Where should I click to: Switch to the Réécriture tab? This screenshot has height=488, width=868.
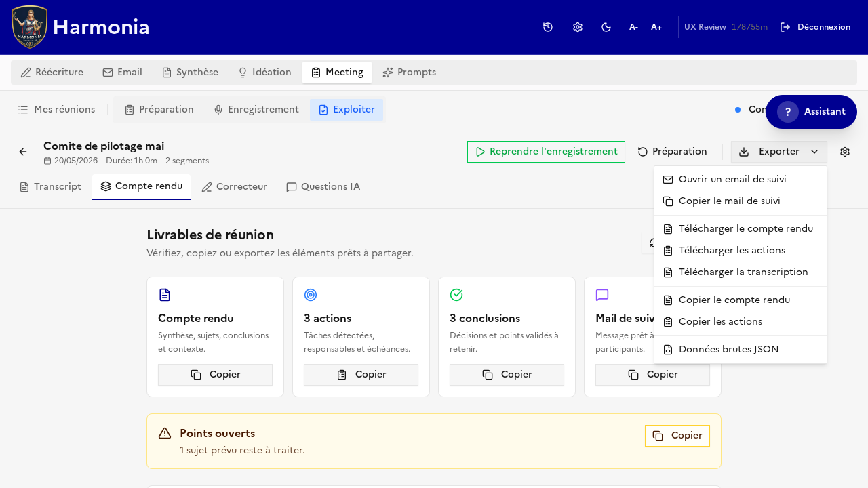pos(52,73)
